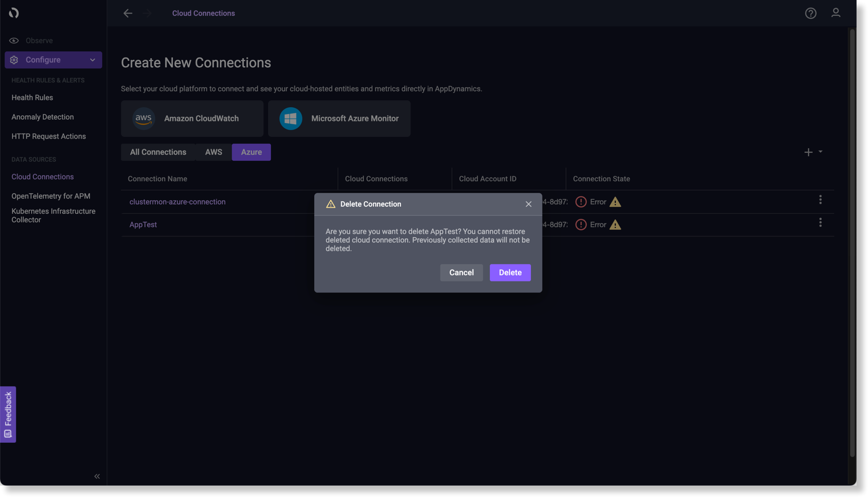The height and width of the screenshot is (497, 868).
Task: Click the plus add connection icon
Action: click(808, 152)
